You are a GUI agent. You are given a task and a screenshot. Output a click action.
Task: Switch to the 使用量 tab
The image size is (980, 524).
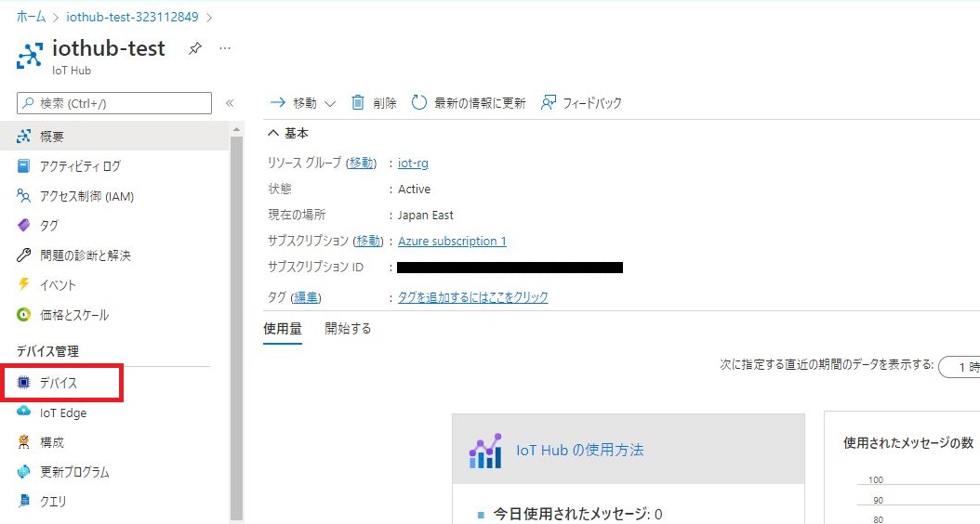point(283,329)
